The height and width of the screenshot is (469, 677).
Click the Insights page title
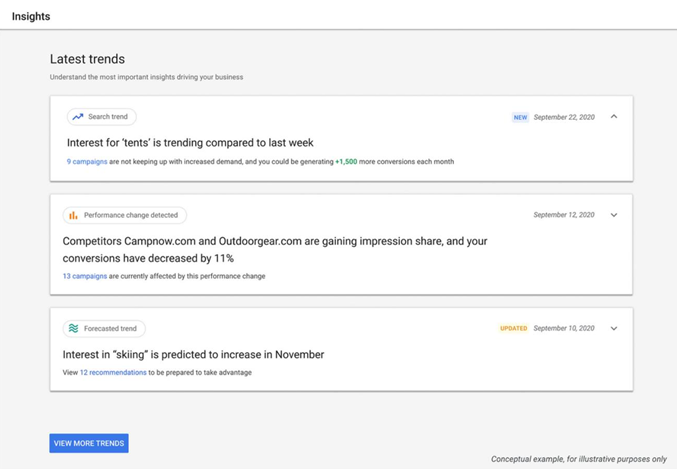31,16
